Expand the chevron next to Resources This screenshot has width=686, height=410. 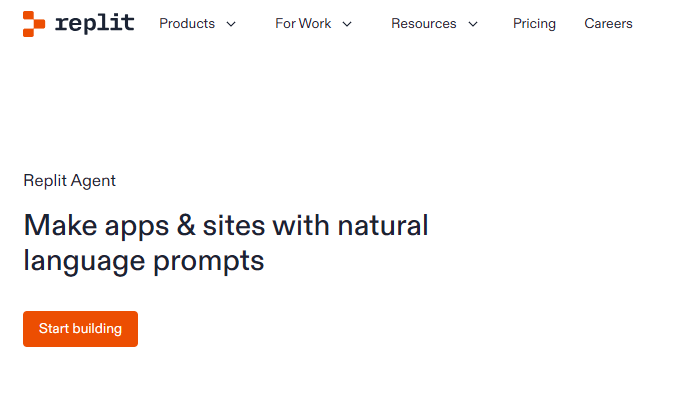point(473,24)
